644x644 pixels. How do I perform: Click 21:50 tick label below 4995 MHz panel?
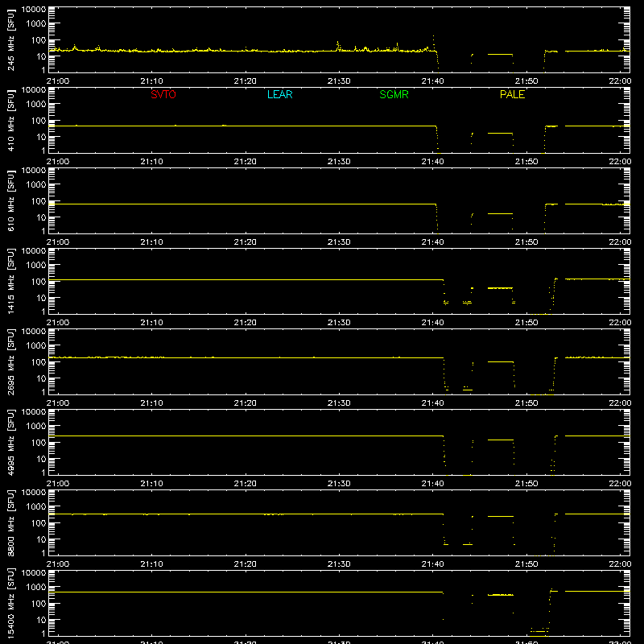pos(526,484)
